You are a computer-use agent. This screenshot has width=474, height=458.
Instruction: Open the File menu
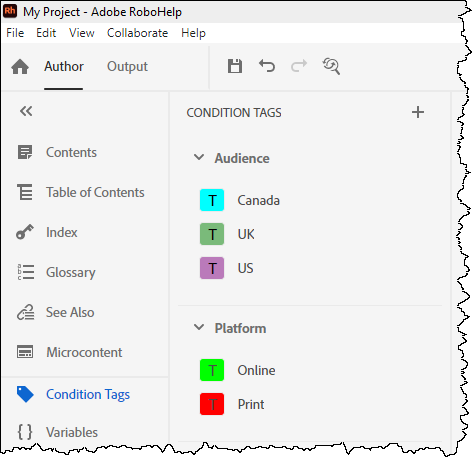[x=15, y=33]
